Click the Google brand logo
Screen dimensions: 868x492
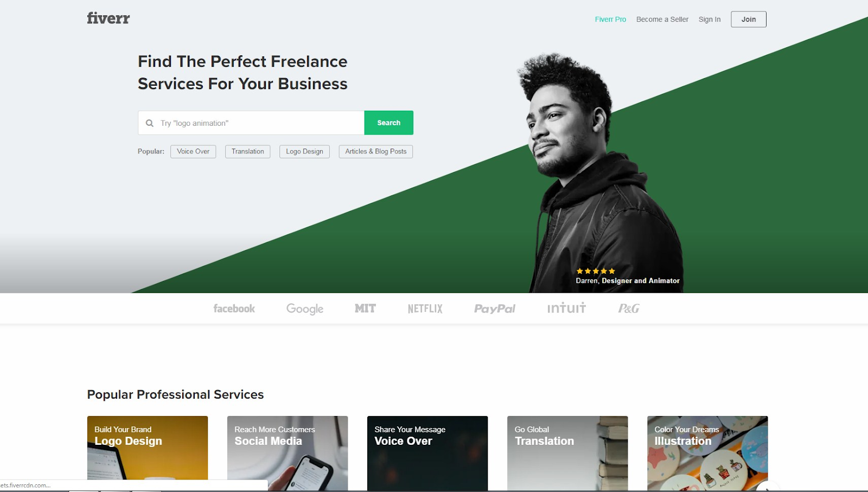[305, 309]
